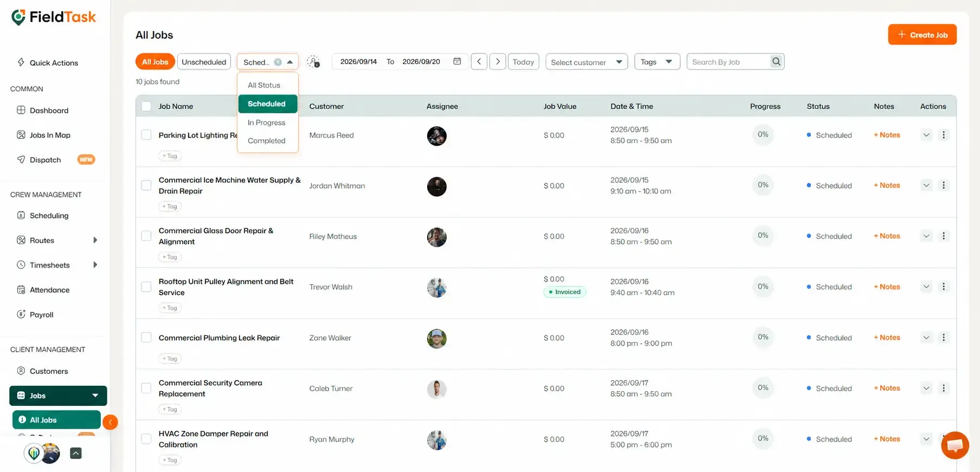Add a tag to Commercial Security Camera job
Screen dimensions: 980x472
(x=170, y=410)
